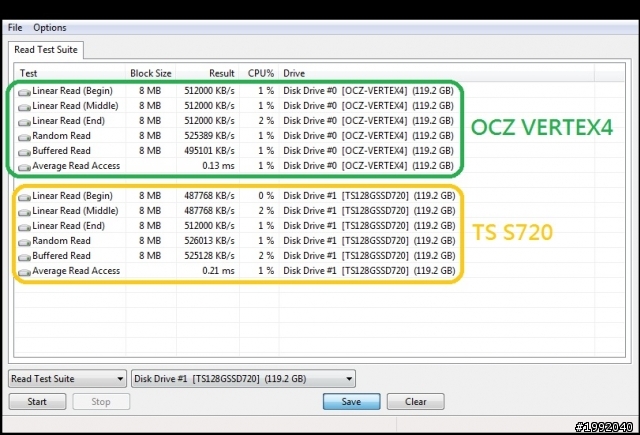This screenshot has height=435, width=640.
Task: Switch to the Read Test Suite tab
Action: pos(46,50)
